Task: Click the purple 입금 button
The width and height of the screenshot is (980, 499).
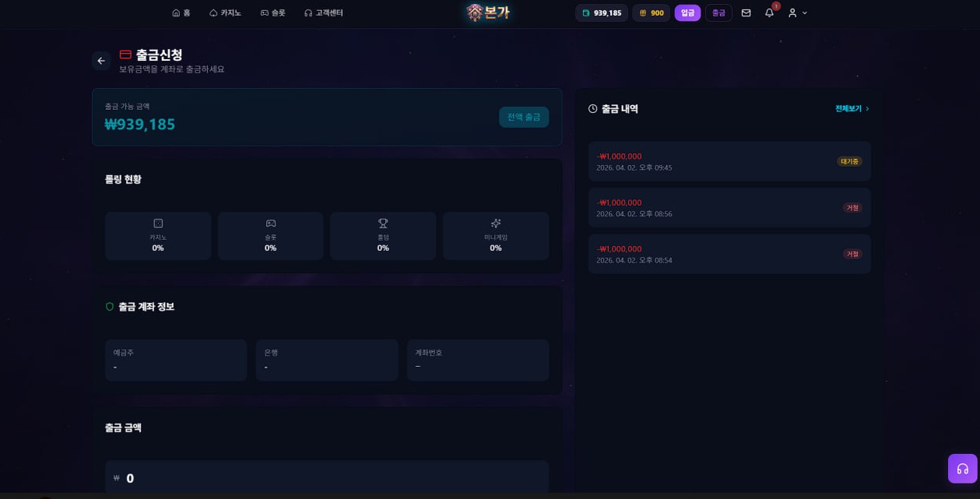Action: click(687, 13)
